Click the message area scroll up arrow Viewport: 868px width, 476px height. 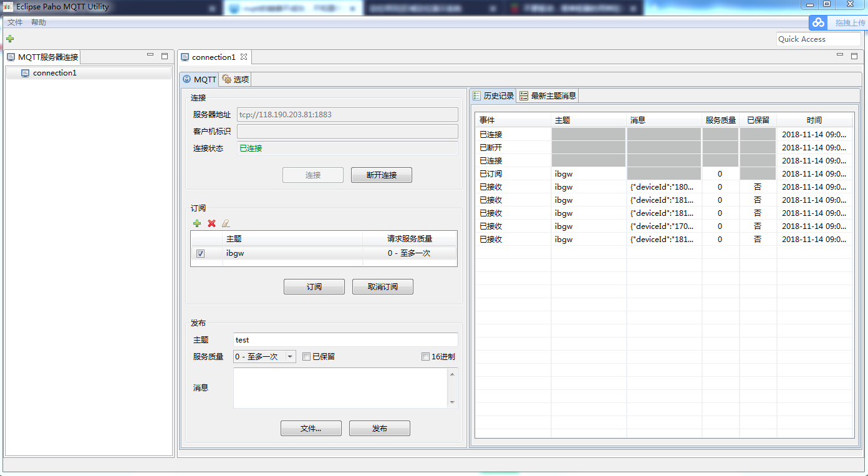[x=452, y=374]
